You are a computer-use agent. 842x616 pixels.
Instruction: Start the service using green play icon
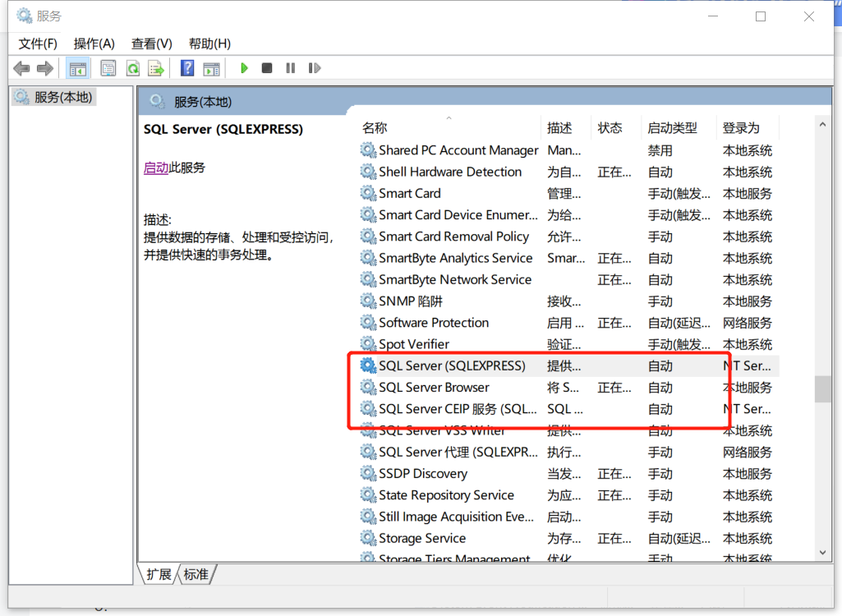point(244,68)
